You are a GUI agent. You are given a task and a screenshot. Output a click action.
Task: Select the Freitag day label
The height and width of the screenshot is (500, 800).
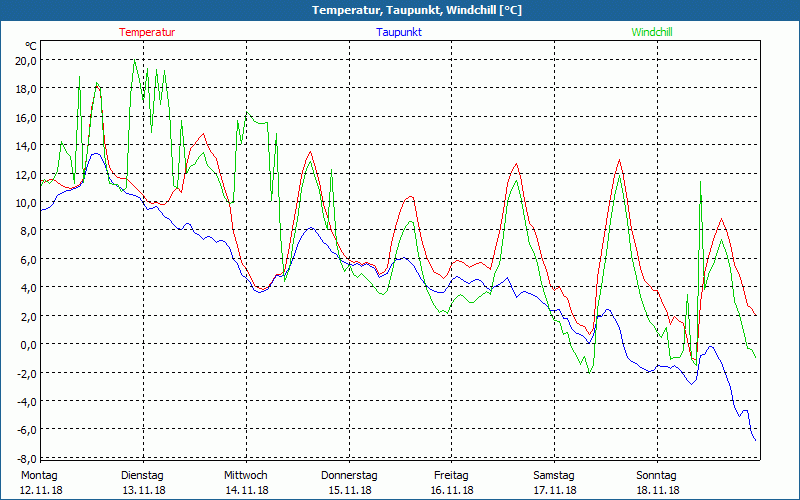(x=452, y=475)
